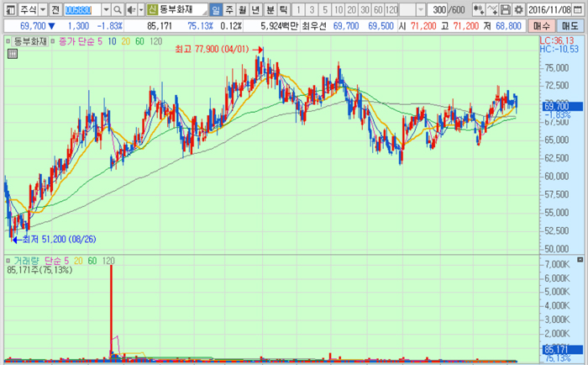Click the speaker sound icon
Image resolution: width=588 pixels, height=365 pixels.
(x=132, y=9)
